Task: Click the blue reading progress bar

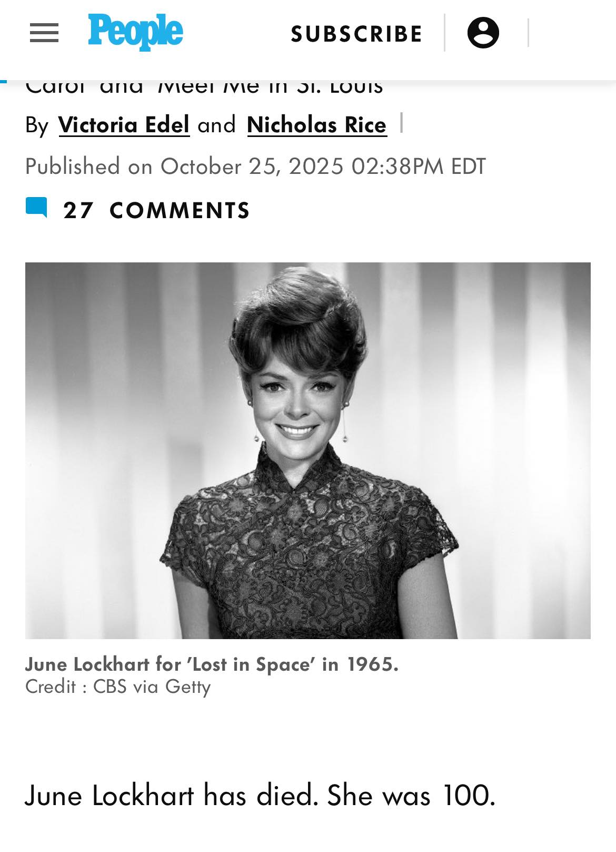Action: pyautogui.click(x=3, y=81)
